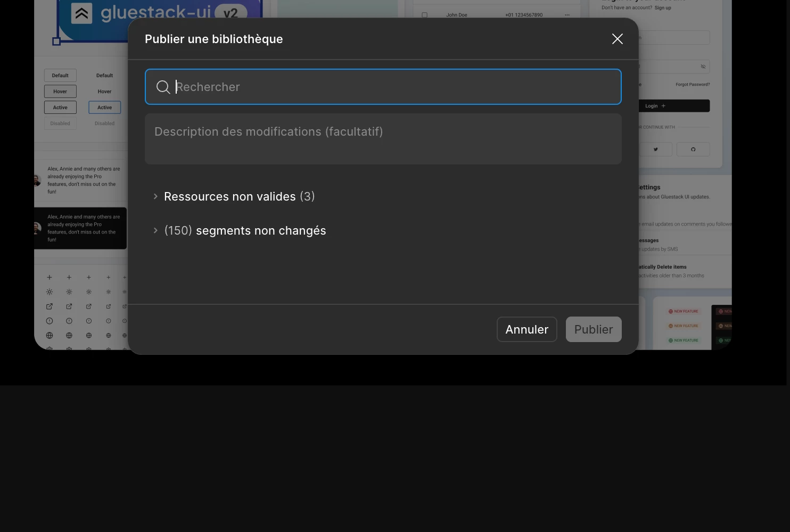Click Description des modifications text area

(383, 138)
